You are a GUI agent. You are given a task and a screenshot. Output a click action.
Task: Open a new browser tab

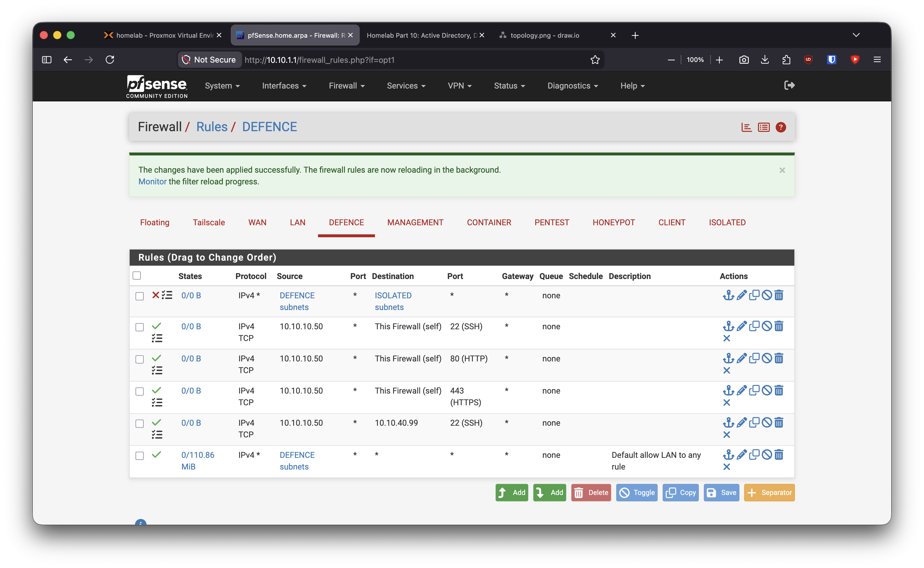coord(635,35)
